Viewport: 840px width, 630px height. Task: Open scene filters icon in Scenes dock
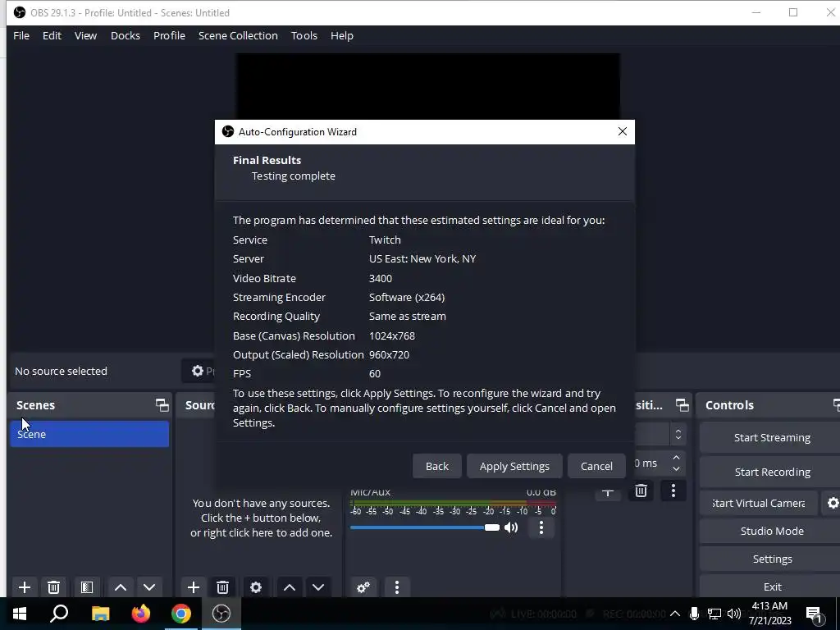point(87,587)
